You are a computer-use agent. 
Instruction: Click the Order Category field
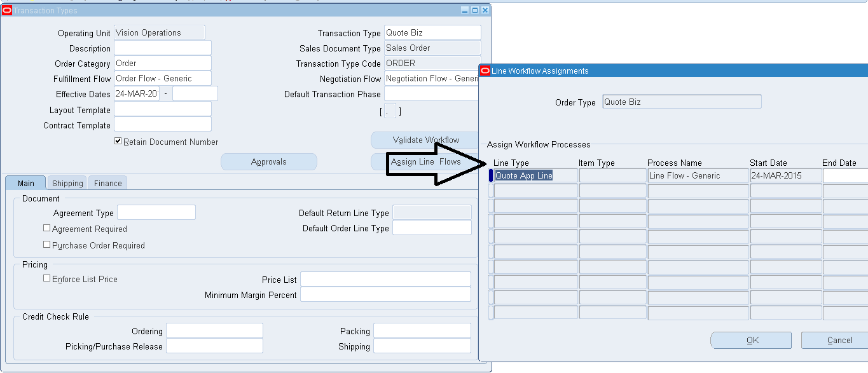tap(162, 63)
